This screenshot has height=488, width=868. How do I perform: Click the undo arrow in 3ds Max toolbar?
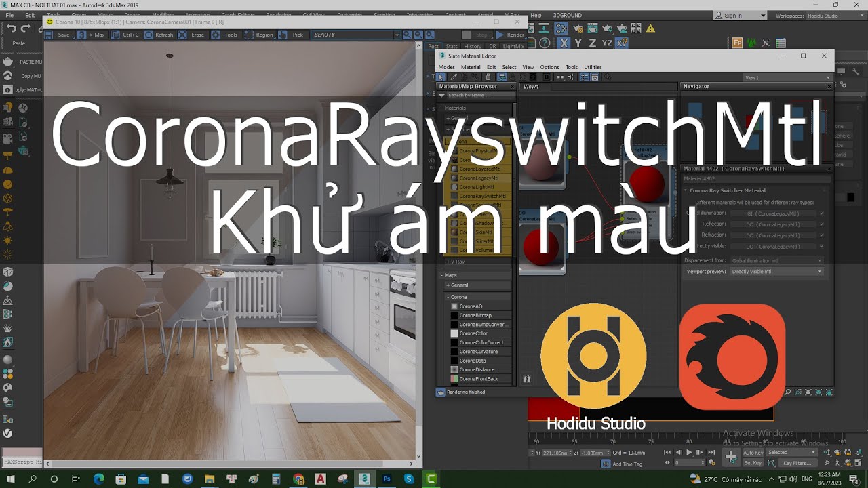[x=12, y=28]
